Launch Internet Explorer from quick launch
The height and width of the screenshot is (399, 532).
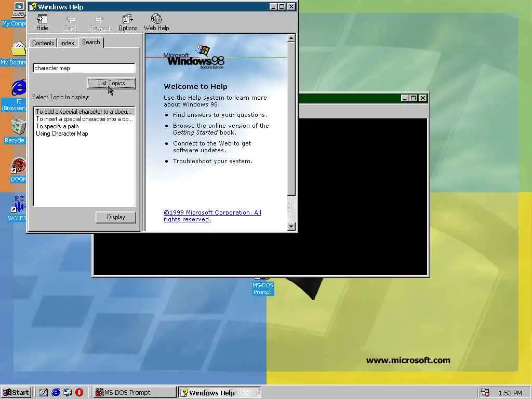(56, 393)
